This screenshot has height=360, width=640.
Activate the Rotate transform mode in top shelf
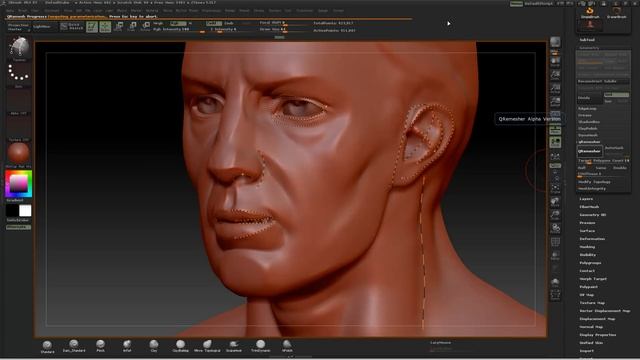pos(146,27)
